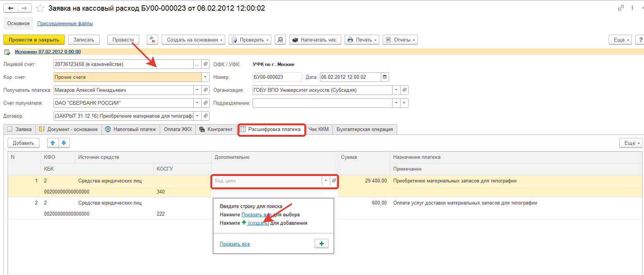Click green plus button in popup
Image resolution: width=644 pixels, height=275 pixels.
pyautogui.click(x=321, y=244)
